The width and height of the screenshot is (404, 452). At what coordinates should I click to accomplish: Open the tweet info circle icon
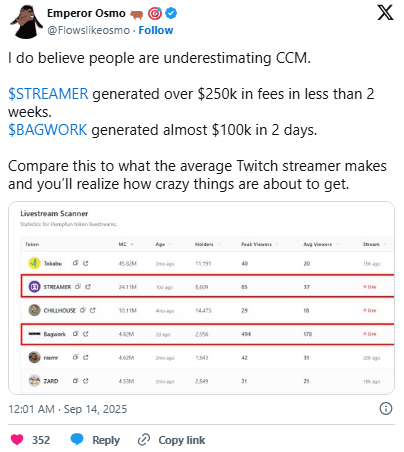[386, 408]
